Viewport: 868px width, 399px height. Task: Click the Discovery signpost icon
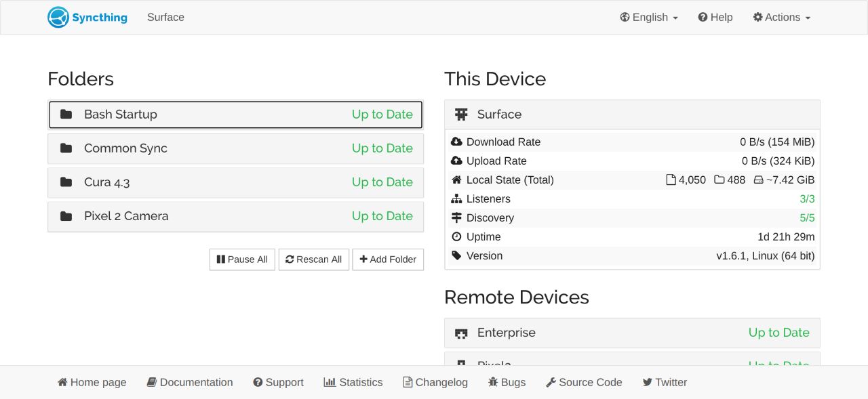coord(456,218)
